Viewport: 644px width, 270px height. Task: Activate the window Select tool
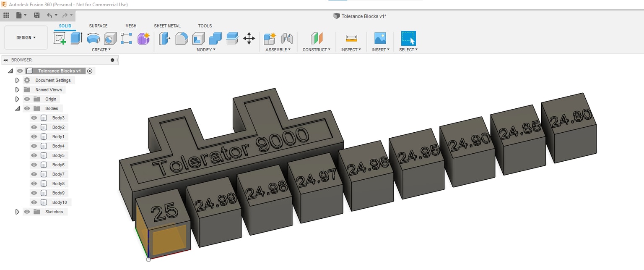pos(408,38)
